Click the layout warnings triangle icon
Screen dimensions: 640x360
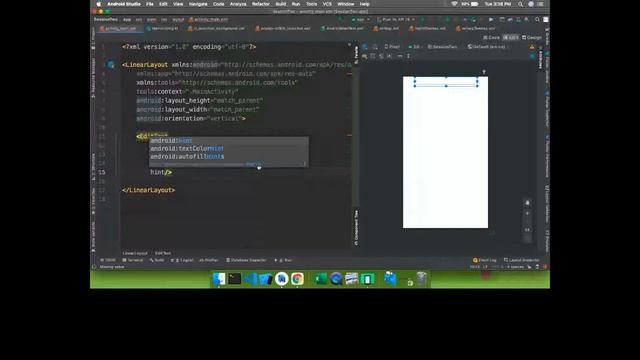tap(532, 47)
